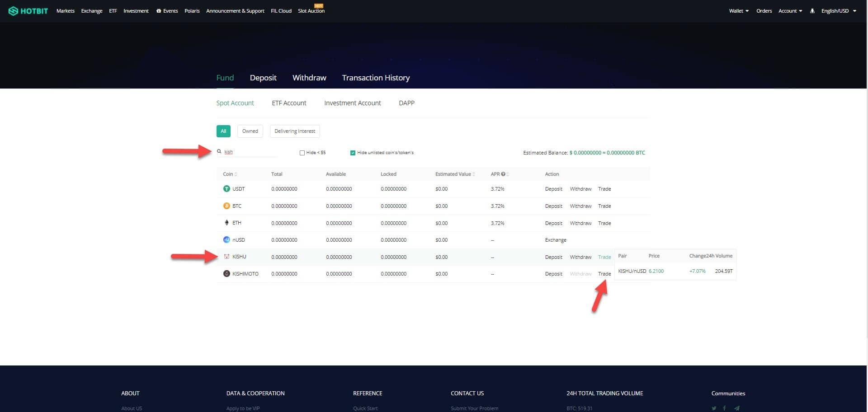Open the ETF menu item
This screenshot has width=868, height=412.
click(x=113, y=11)
